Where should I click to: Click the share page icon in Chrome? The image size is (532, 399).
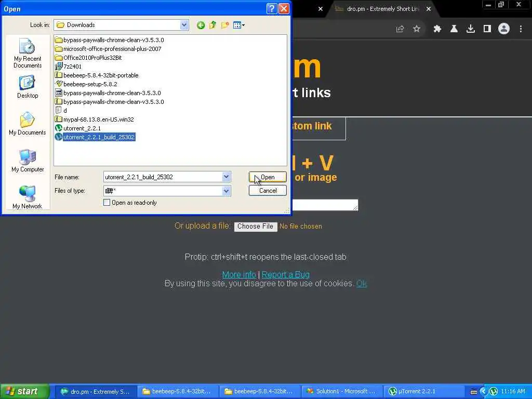pyautogui.click(x=400, y=29)
